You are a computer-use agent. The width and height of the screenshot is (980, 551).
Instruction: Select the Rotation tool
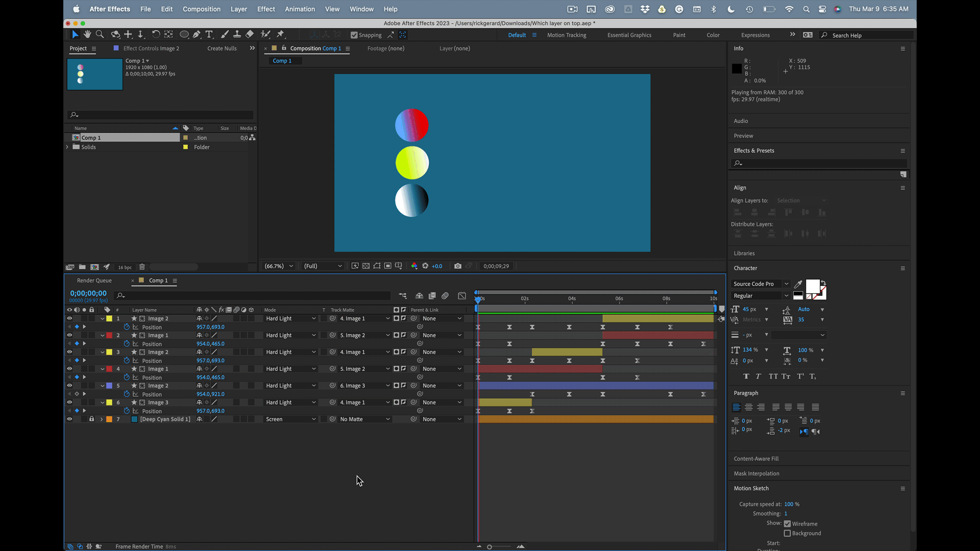coord(156,34)
